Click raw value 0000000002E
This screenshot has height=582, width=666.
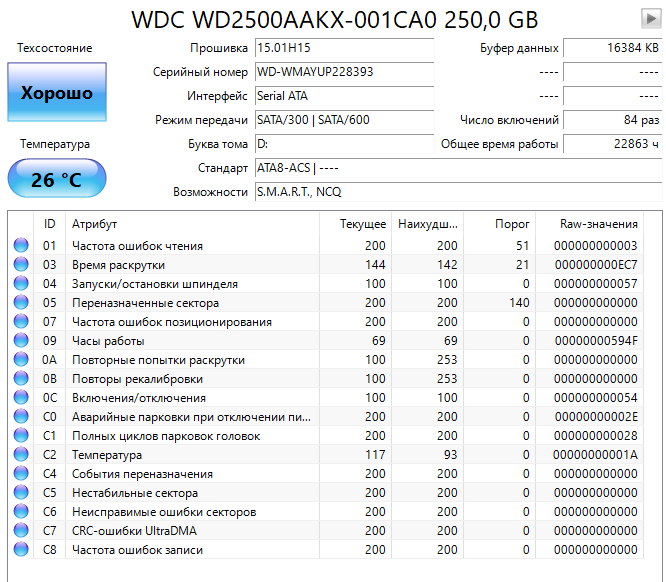click(596, 417)
